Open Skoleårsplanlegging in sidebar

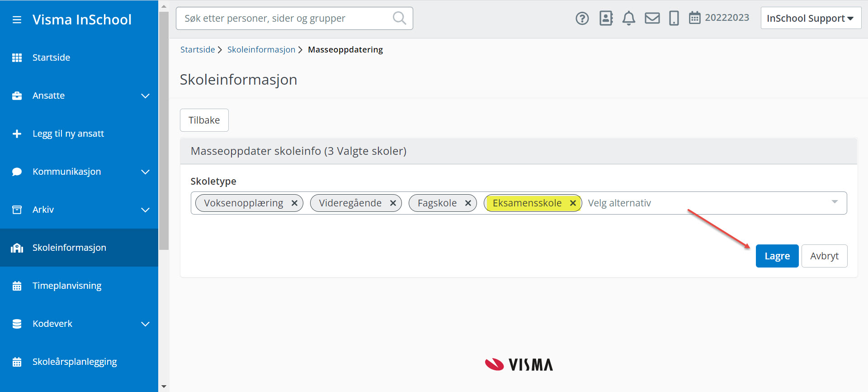click(x=79, y=362)
